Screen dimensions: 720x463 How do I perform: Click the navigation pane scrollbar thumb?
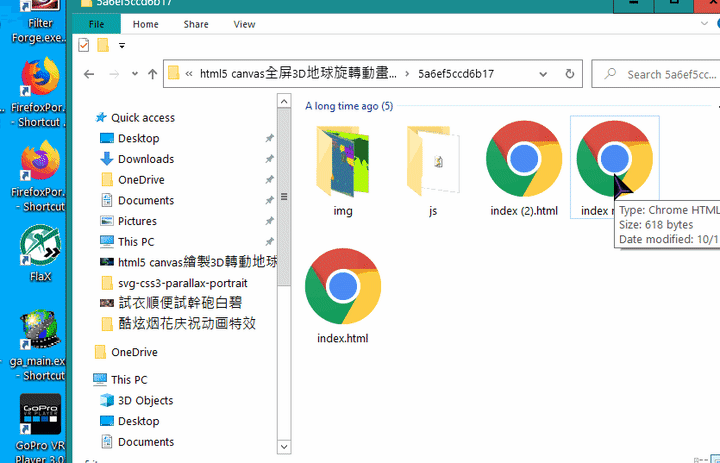tap(284, 198)
